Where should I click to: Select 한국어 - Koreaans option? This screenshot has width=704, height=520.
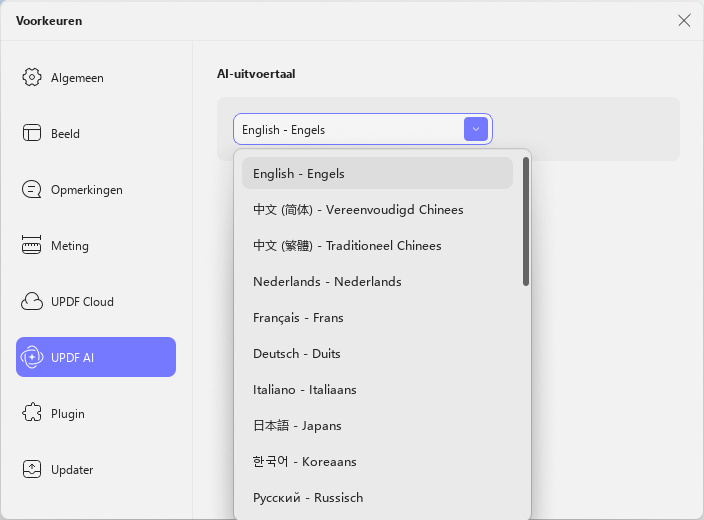[377, 461]
